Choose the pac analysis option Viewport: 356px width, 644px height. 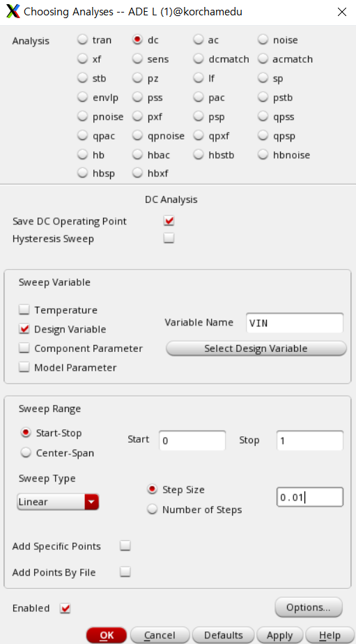(199, 98)
